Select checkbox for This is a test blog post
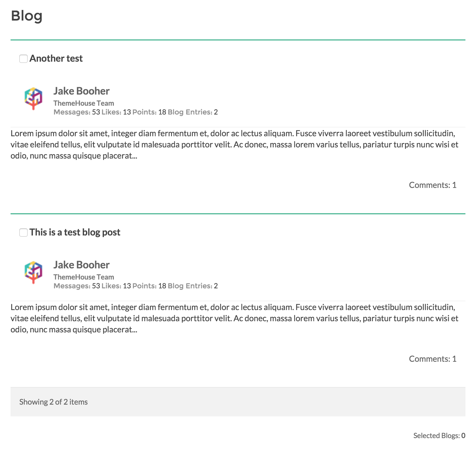Screen dimensions: 476x451 23,233
